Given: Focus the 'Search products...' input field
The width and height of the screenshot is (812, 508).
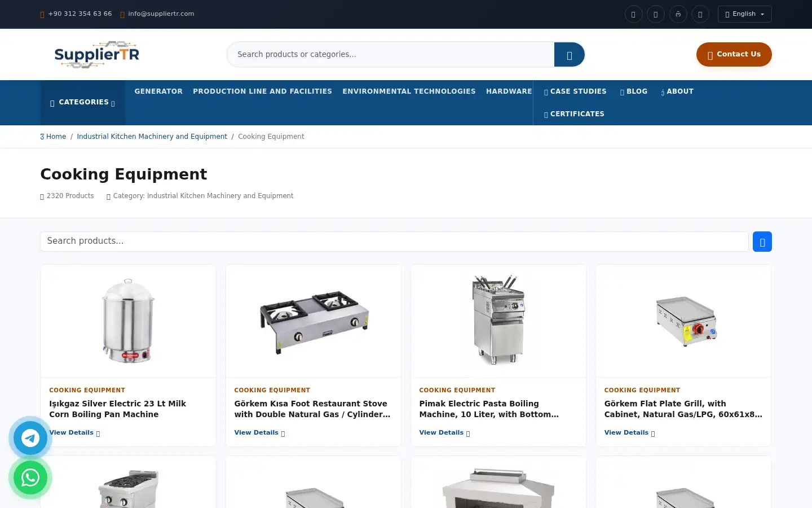Looking at the screenshot, I should pyautogui.click(x=394, y=241).
